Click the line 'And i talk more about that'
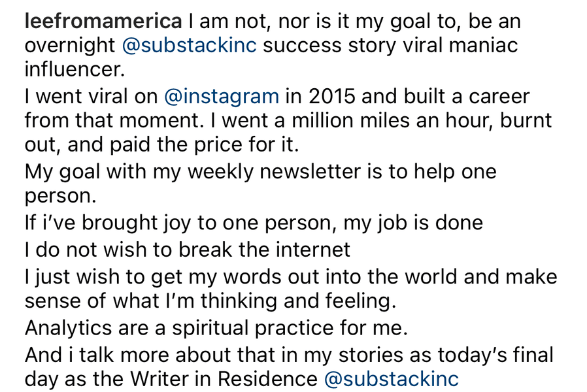Screen dimensions: 587x392 (x=289, y=355)
